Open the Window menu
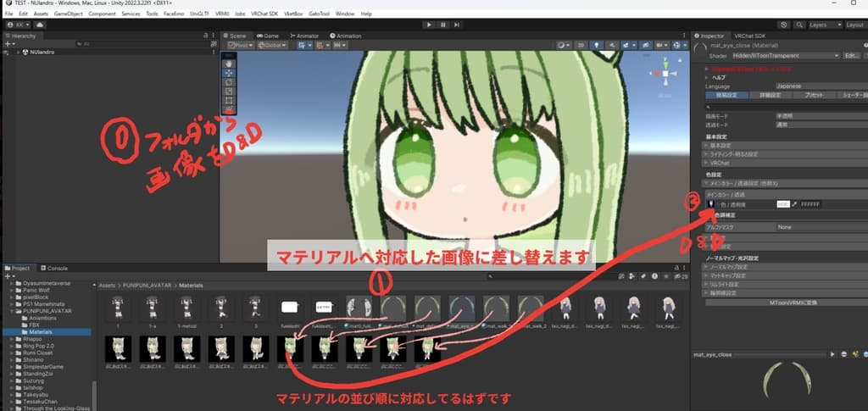The image size is (868, 411). (x=345, y=14)
